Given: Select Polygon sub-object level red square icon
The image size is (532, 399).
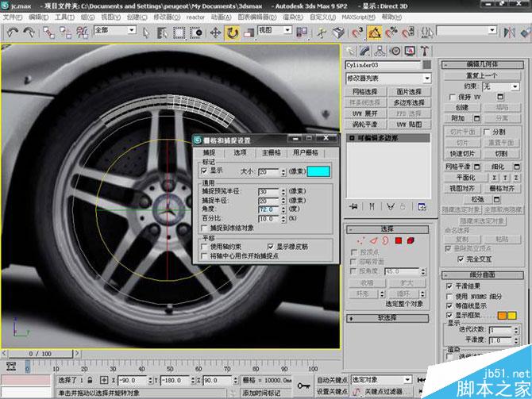Looking at the screenshot, I should [x=399, y=240].
